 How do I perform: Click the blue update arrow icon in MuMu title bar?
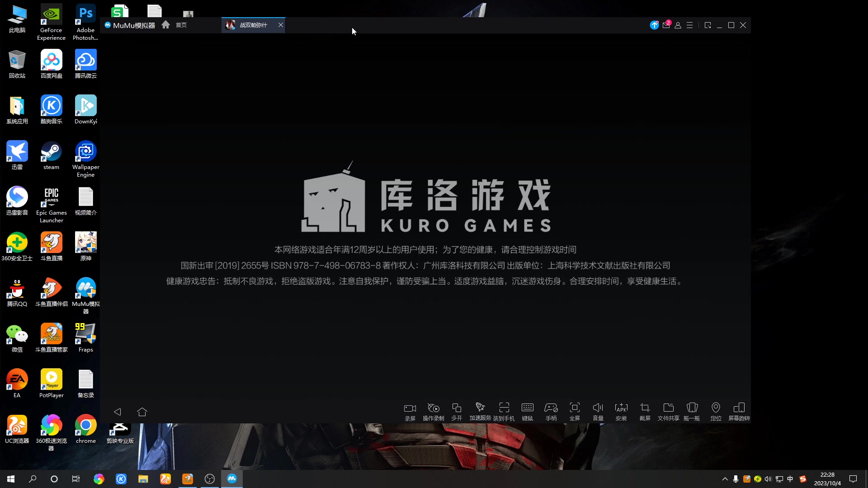coord(654,25)
